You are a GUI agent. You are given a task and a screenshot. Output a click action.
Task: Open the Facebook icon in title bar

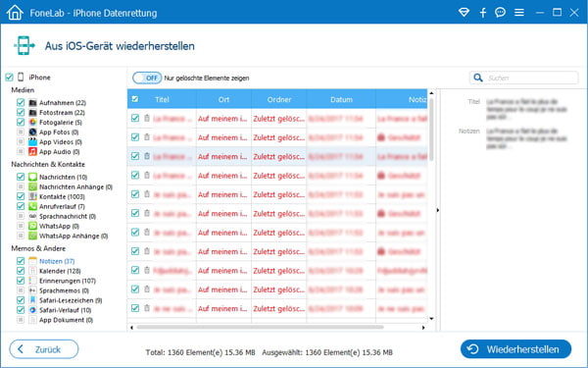click(x=483, y=13)
